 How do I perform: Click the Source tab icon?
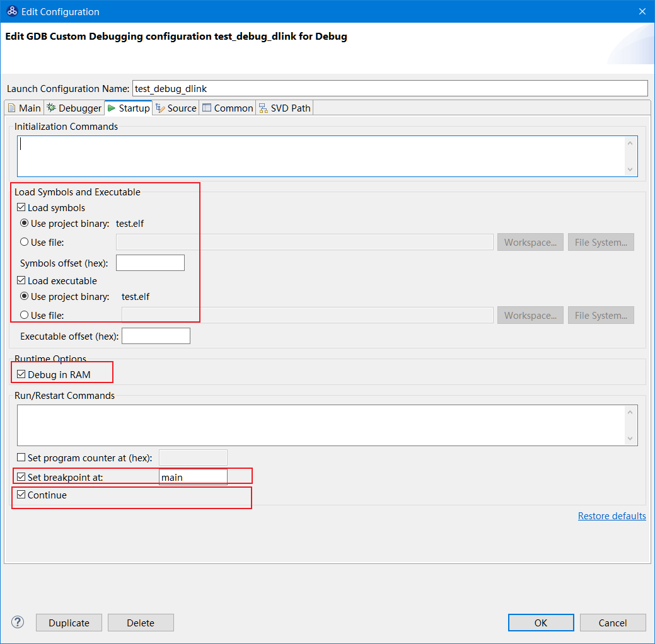[160, 108]
